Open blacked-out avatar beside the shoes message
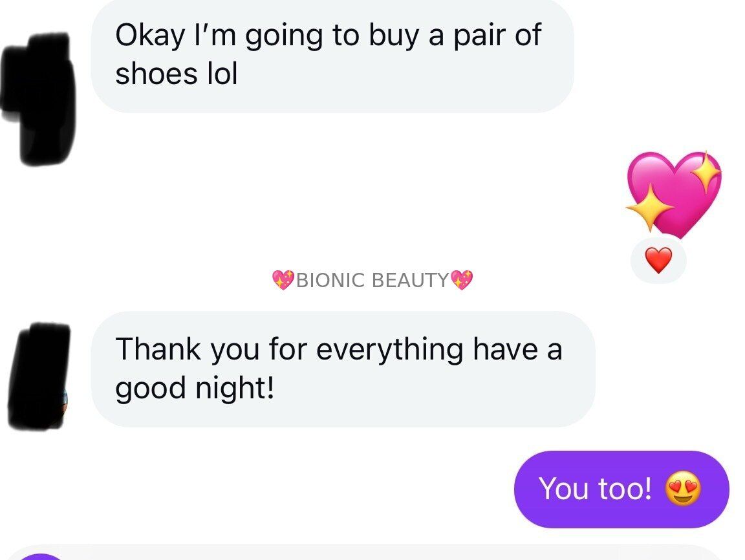The height and width of the screenshot is (560, 745). click(39, 97)
